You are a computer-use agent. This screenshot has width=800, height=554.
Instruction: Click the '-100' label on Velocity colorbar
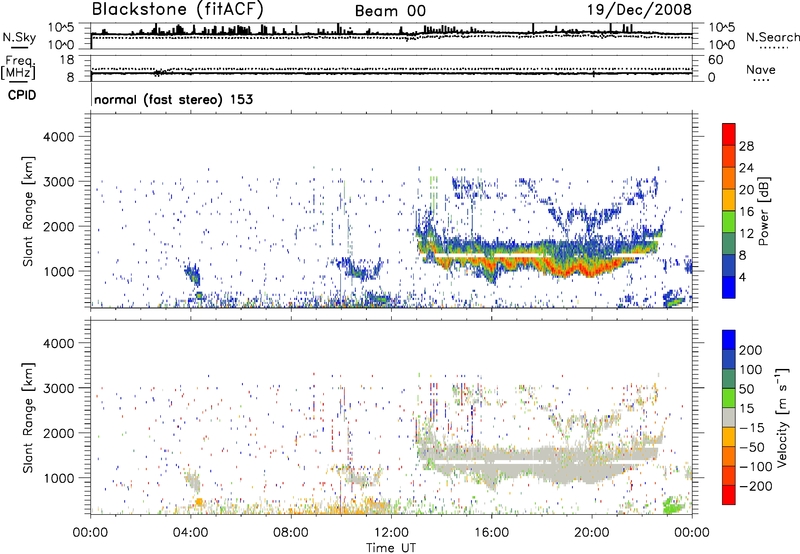click(755, 467)
